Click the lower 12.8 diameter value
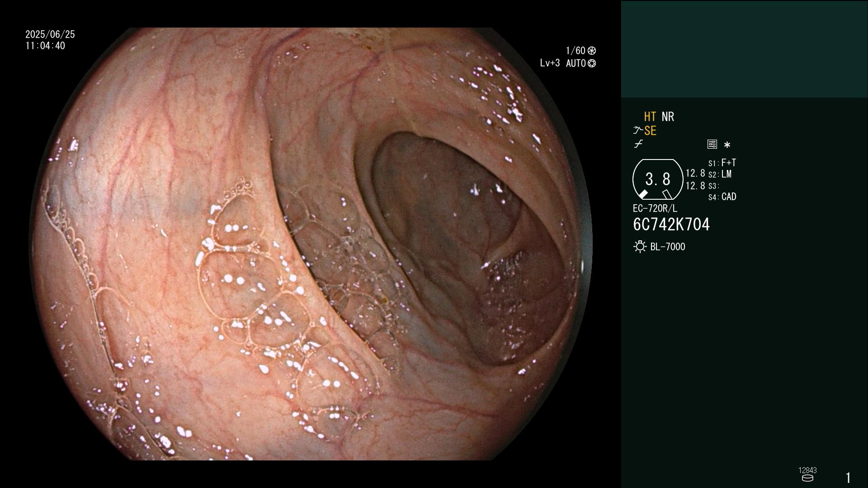This screenshot has height=488, width=868. tap(695, 186)
